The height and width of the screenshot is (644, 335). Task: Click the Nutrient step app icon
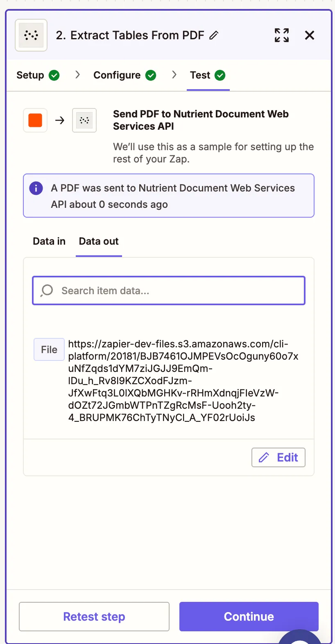31,35
